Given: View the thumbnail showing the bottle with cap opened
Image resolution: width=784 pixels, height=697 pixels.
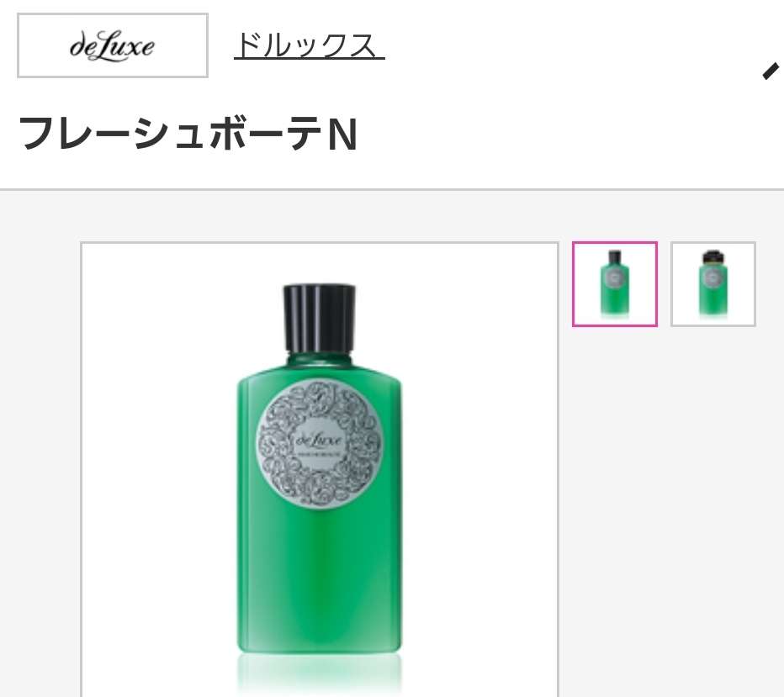Looking at the screenshot, I should pos(713,284).
